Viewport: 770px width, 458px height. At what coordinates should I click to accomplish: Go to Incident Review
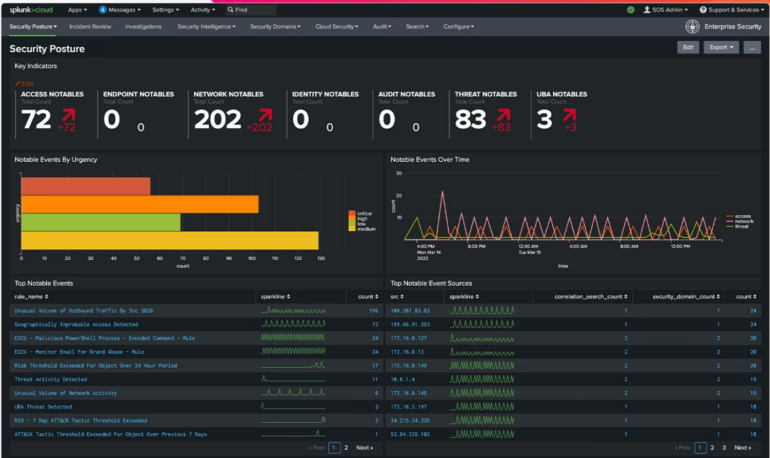tap(90, 27)
